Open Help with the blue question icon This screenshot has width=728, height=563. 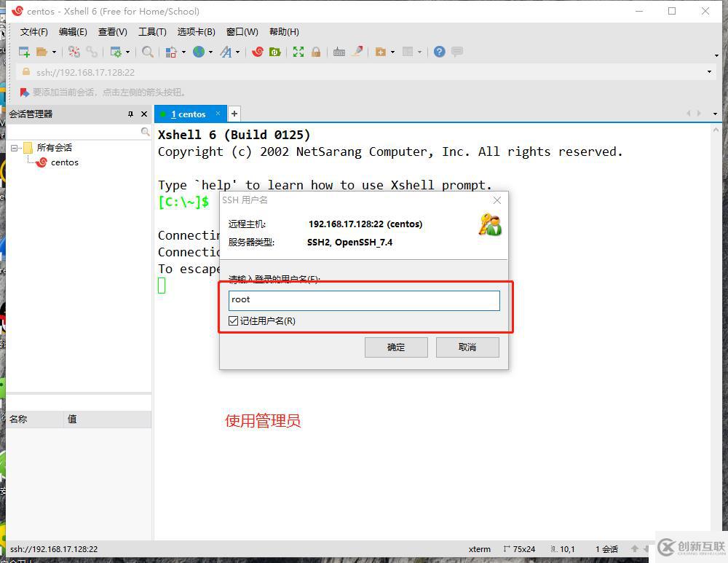pos(439,52)
